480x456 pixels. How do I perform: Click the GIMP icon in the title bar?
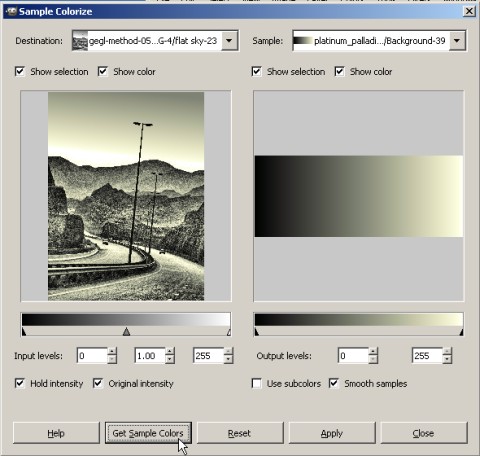tap(11, 12)
